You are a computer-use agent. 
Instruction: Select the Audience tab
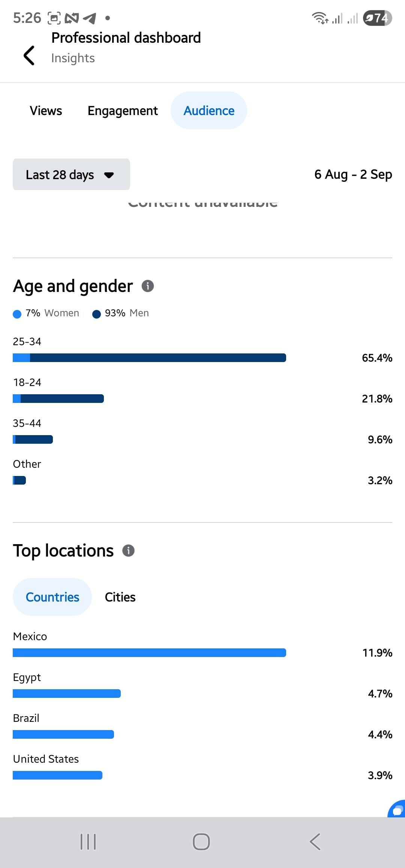tap(209, 111)
